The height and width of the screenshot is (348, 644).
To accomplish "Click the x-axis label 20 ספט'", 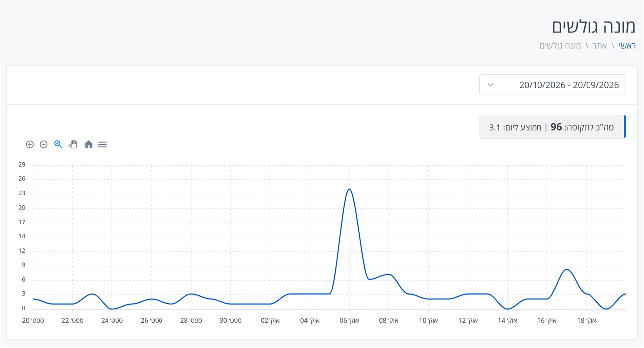I will click(x=33, y=321).
